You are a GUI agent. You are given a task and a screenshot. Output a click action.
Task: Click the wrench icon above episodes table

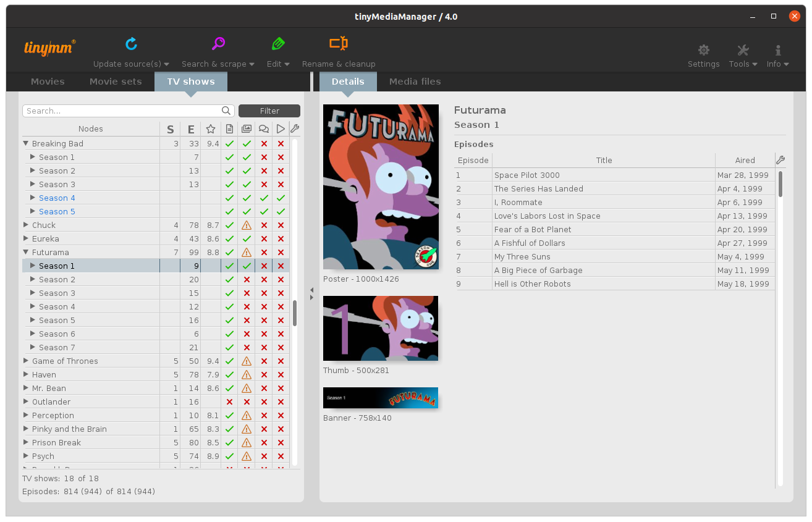pos(780,160)
